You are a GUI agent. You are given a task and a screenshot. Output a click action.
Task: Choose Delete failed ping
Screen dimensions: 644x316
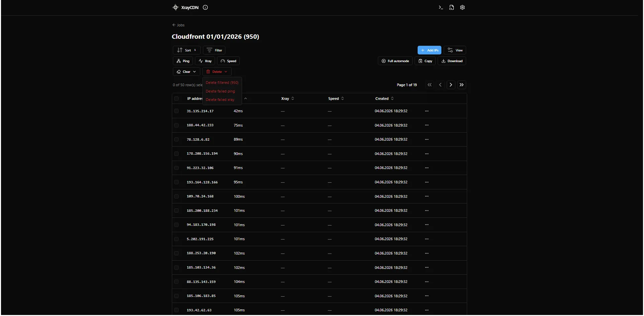222,91
